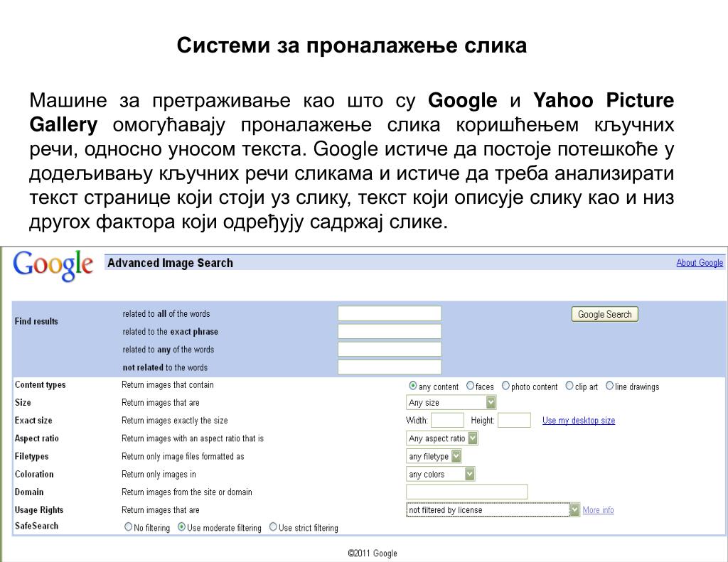Click the 'Find results' label
The width and height of the screenshot is (728, 562).
tap(36, 321)
